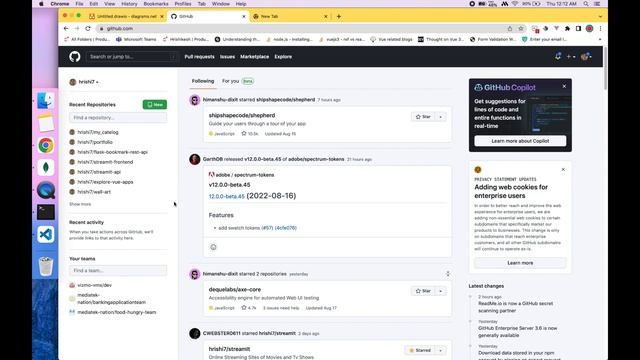The width and height of the screenshot is (640, 360).
Task: Open Notes app from the Dock
Action: [46, 123]
